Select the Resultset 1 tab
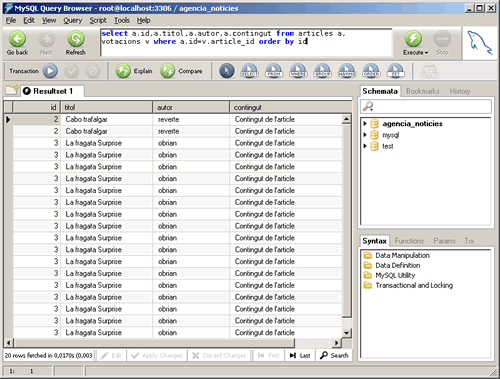The image size is (500, 379). coord(52,91)
